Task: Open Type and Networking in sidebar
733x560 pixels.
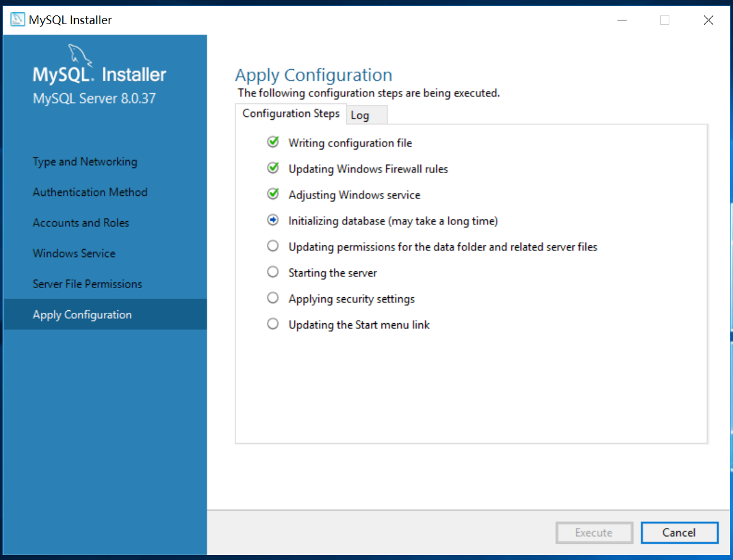Action: [x=85, y=162]
